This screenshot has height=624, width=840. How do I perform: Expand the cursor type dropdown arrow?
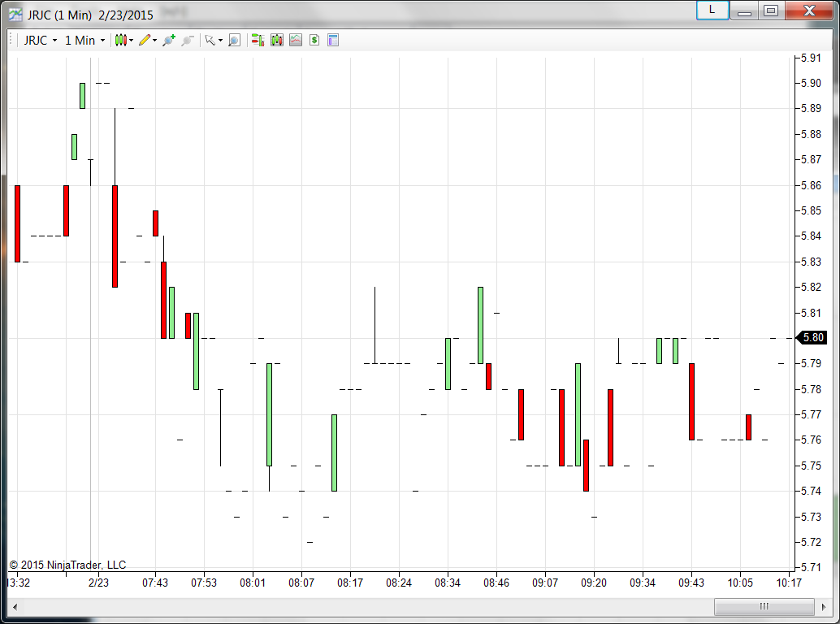click(x=220, y=41)
